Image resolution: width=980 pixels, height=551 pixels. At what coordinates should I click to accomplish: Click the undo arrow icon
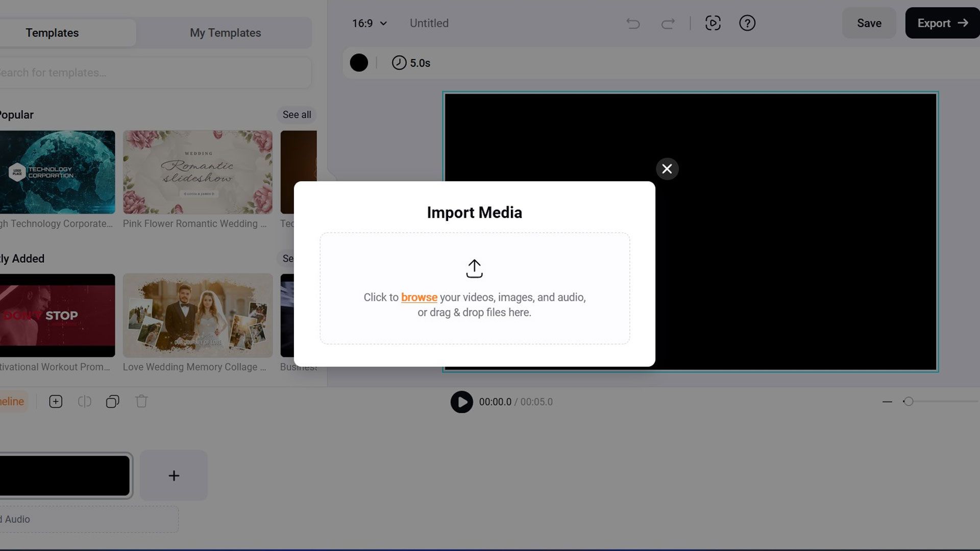pos(633,23)
